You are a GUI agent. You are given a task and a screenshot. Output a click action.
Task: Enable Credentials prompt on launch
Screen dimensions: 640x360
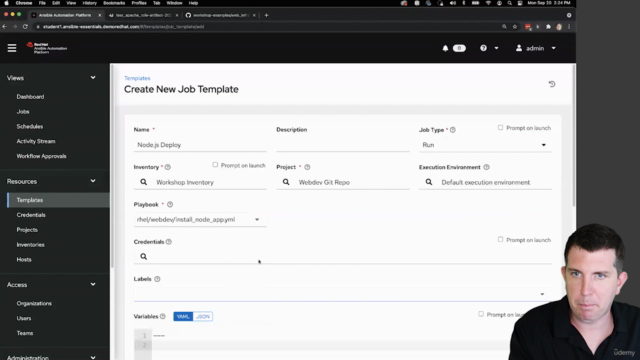[x=500, y=240]
